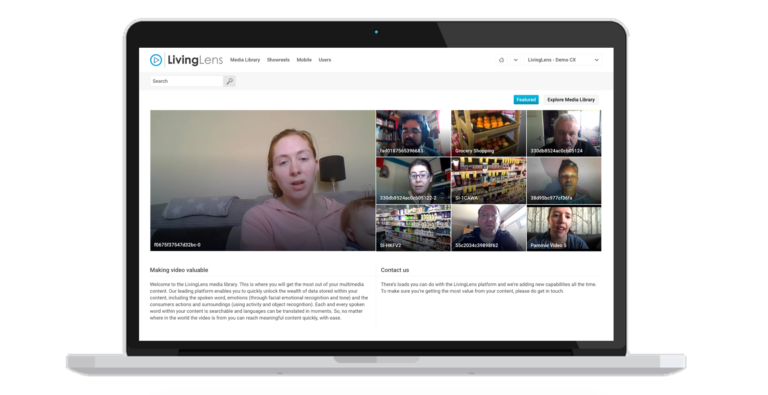768x395 pixels.
Task: Expand the chevron next to the home icon
Action: (515, 60)
